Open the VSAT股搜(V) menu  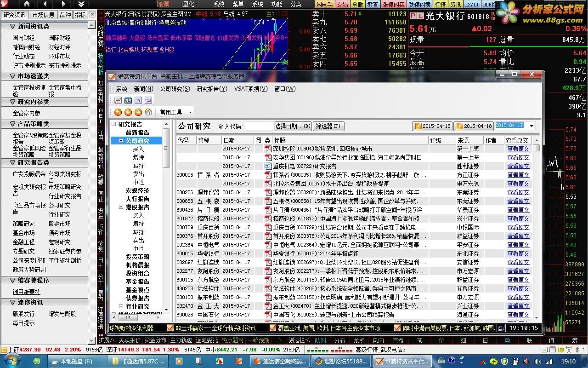pyautogui.click(x=251, y=89)
